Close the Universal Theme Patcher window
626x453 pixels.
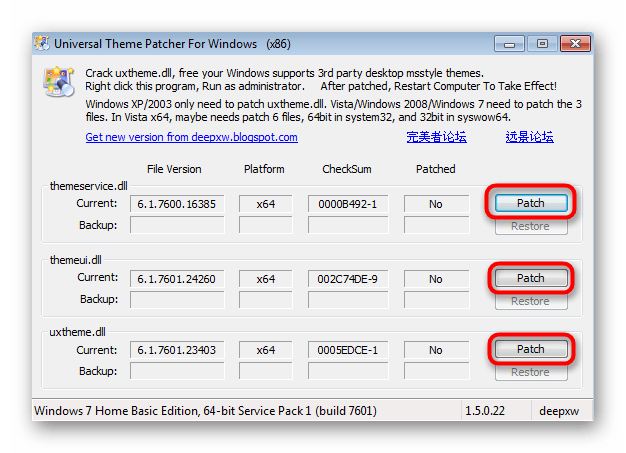click(x=575, y=44)
